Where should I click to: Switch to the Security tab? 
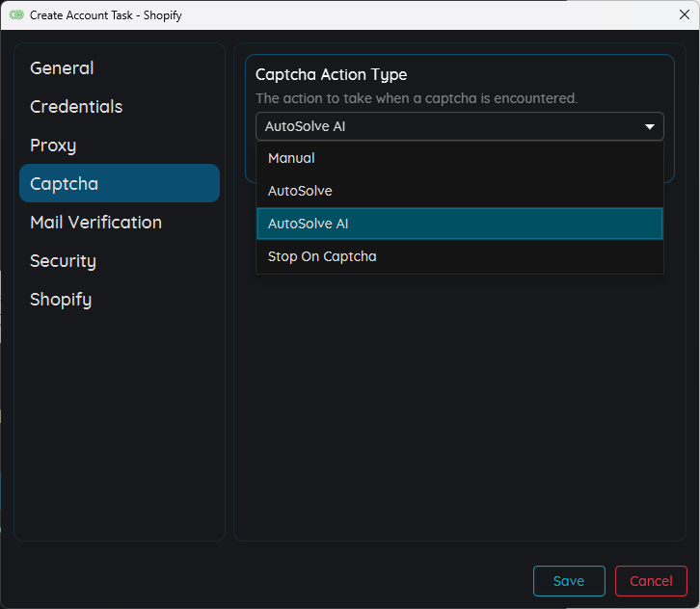coord(63,261)
